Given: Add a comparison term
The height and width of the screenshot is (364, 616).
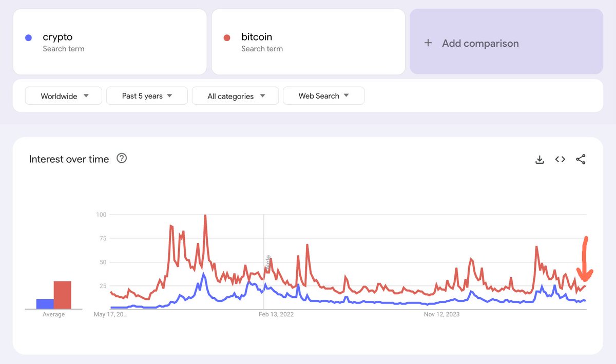Looking at the screenshot, I should (506, 42).
